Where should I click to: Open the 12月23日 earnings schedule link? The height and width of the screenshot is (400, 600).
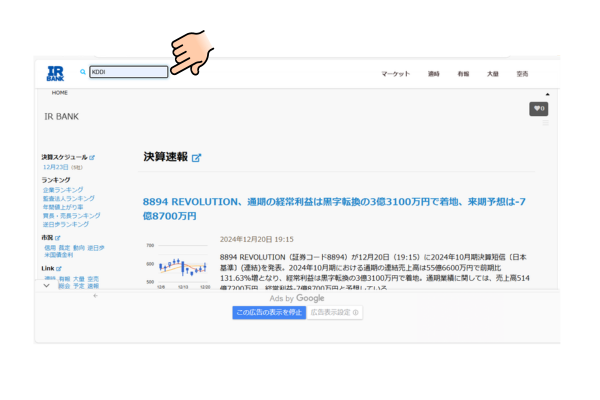pyautogui.click(x=55, y=167)
